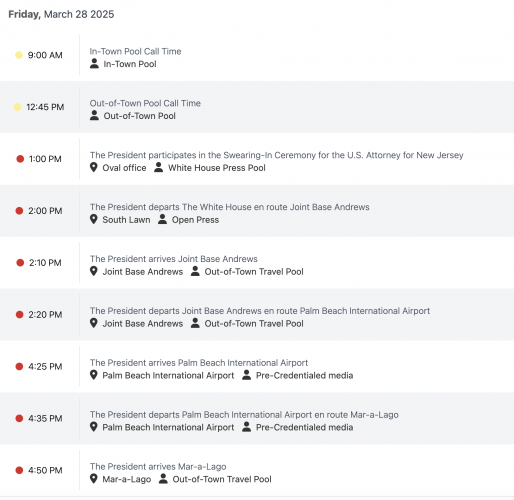Viewport: 514px width, 500px height.
Task: Click the person icon next to Out-of-Town Pool
Action: click(x=94, y=115)
